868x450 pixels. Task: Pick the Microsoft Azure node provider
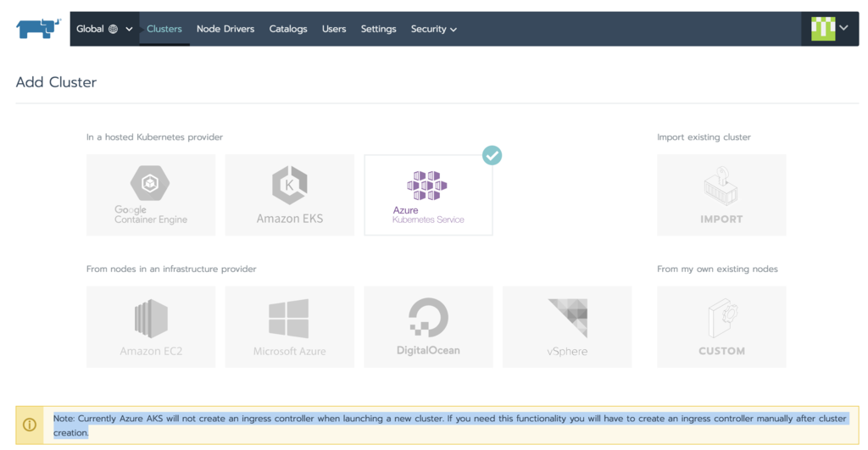290,326
